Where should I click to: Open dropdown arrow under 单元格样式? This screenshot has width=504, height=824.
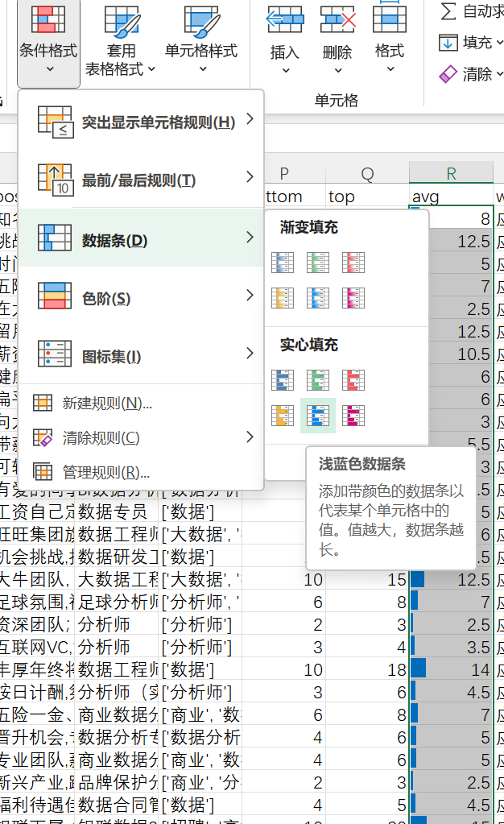tap(202, 68)
